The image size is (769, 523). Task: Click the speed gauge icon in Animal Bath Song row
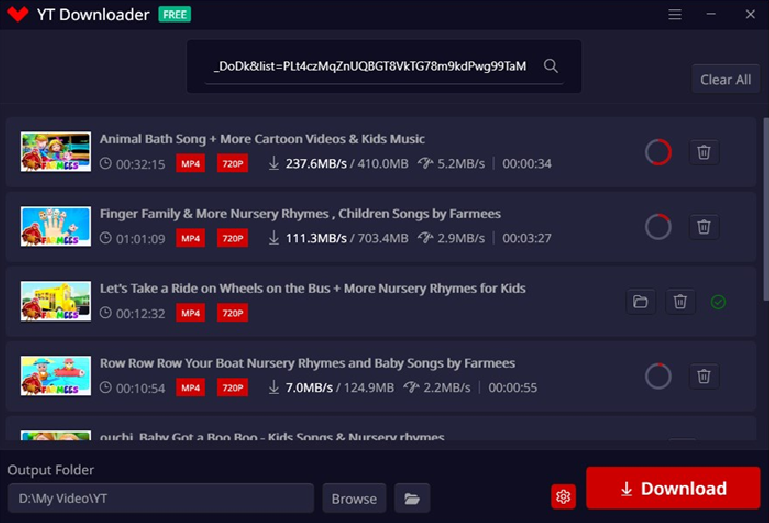point(425,163)
